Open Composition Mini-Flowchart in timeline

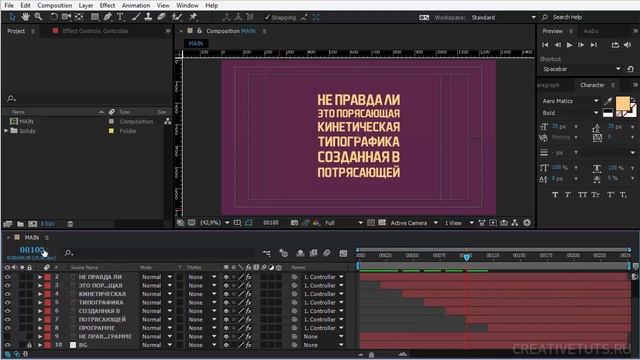pyautogui.click(x=266, y=253)
